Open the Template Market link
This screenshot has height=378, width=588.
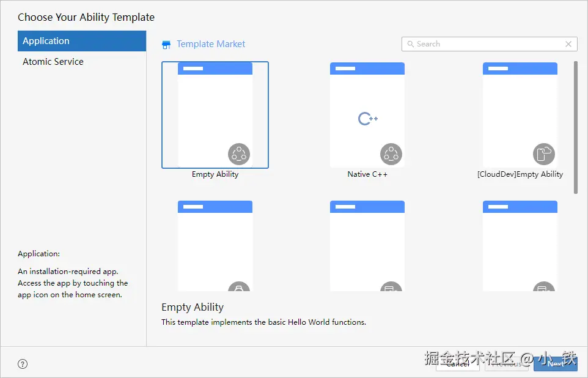211,44
